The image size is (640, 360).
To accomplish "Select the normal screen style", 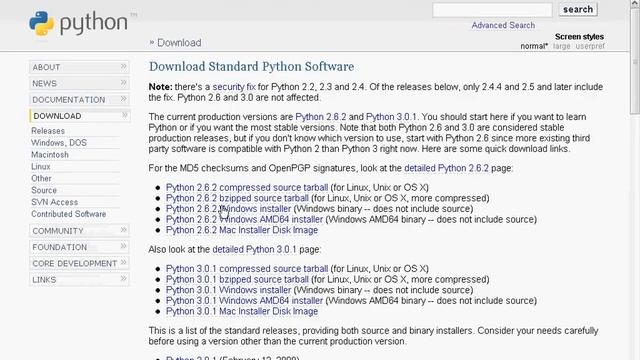I will coord(534,46).
